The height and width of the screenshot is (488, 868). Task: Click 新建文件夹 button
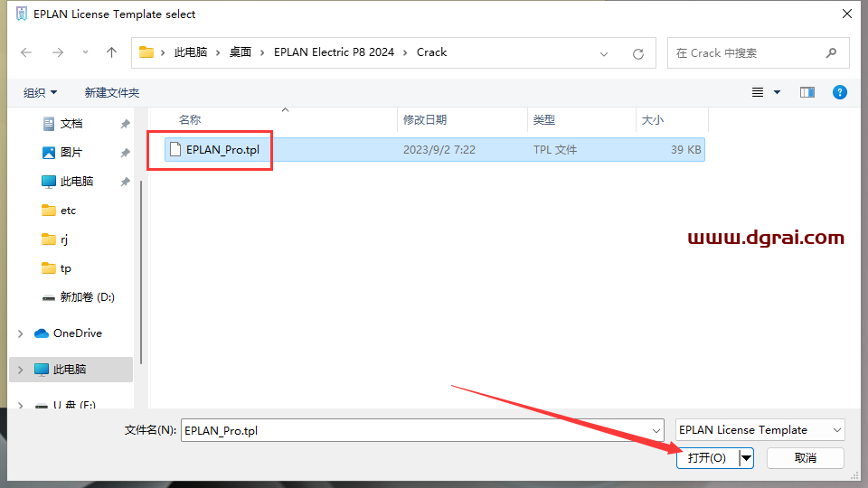112,92
